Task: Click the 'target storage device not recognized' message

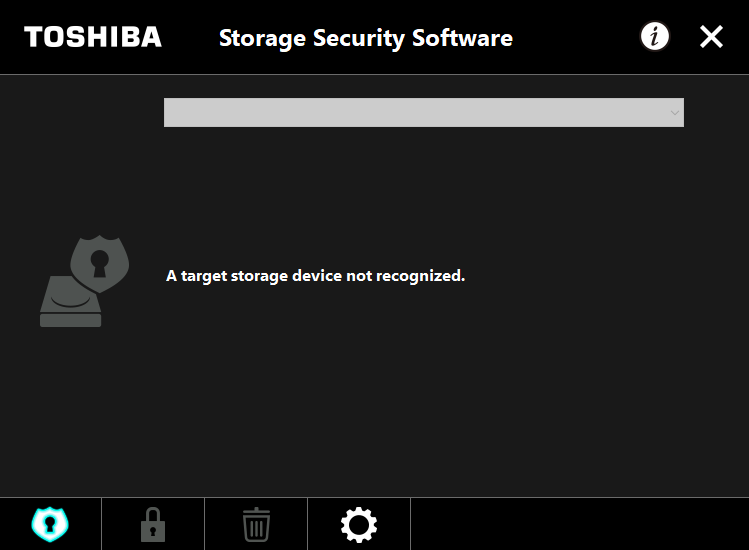Action: [x=315, y=276]
